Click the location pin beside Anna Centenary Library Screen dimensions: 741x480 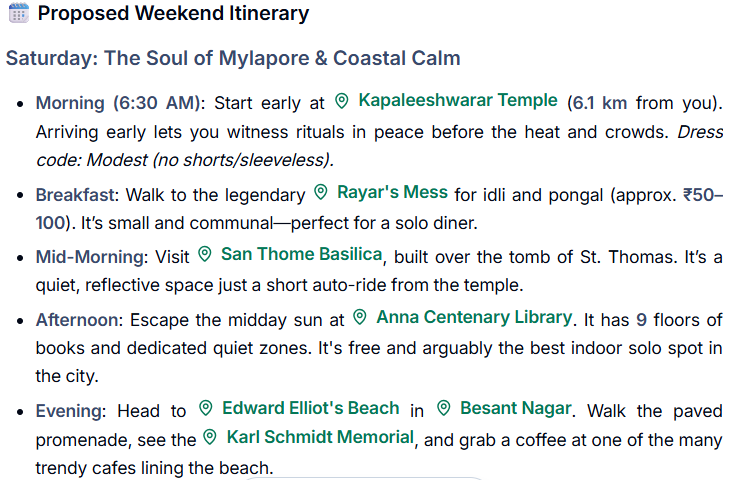pos(360,318)
